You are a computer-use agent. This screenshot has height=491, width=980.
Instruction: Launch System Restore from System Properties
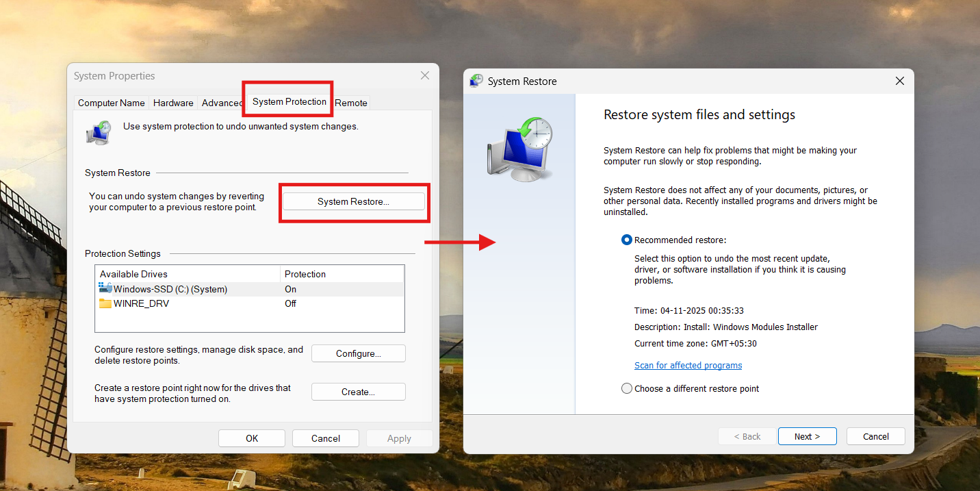(354, 201)
